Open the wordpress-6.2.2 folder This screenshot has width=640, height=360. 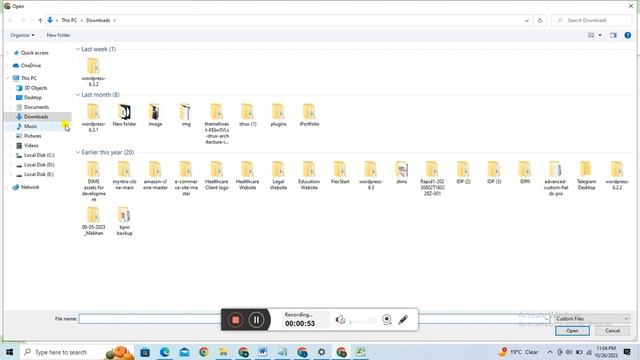point(617,175)
